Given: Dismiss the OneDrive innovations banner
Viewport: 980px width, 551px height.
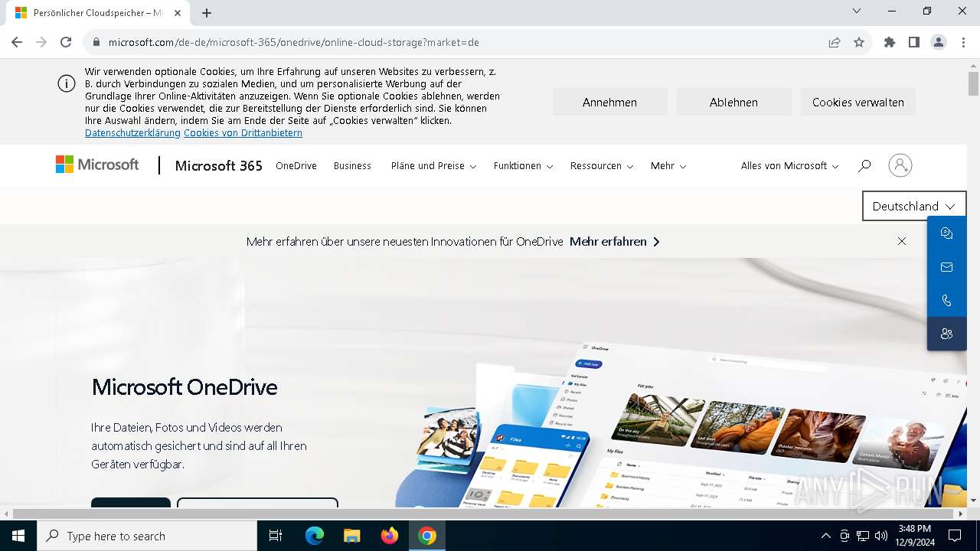Looking at the screenshot, I should pos(902,241).
